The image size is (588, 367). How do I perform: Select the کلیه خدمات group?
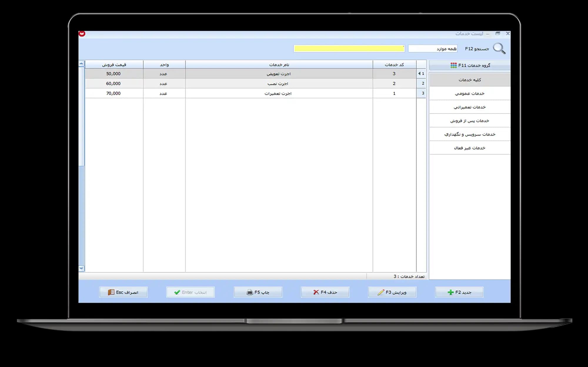click(x=470, y=80)
